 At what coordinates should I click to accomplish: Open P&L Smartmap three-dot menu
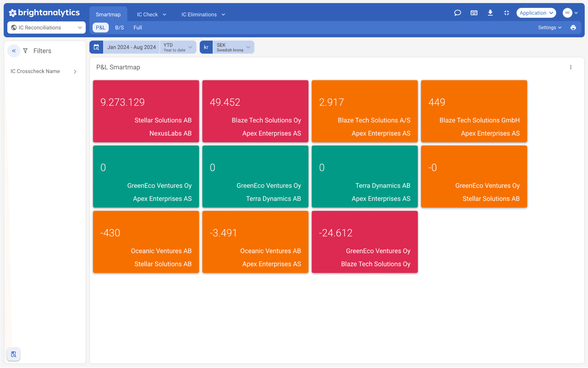coord(571,67)
